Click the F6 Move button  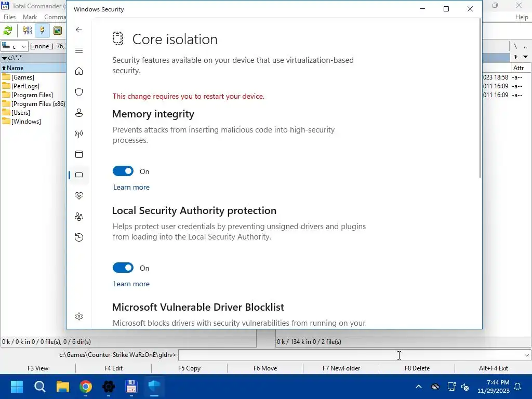pos(265,368)
